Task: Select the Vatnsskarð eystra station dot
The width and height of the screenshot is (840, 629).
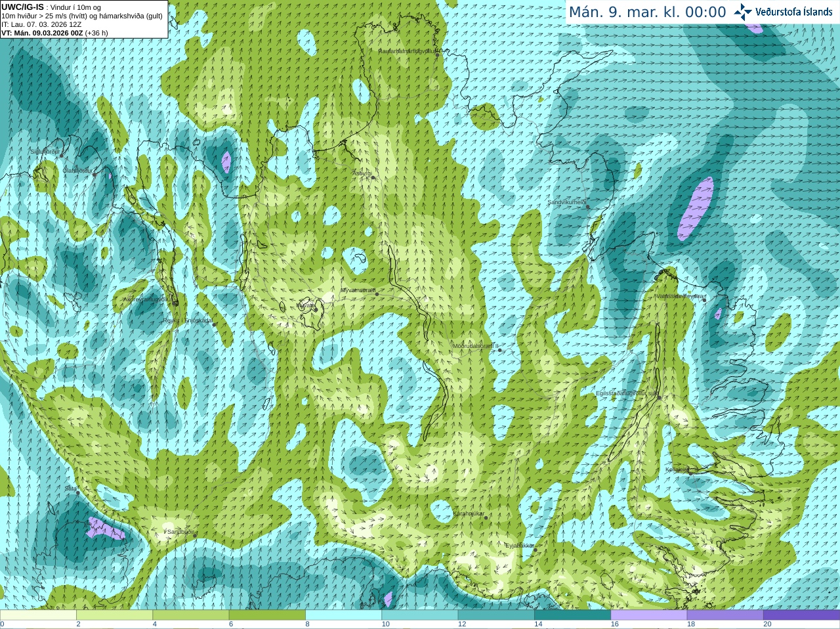Action: coord(704,300)
